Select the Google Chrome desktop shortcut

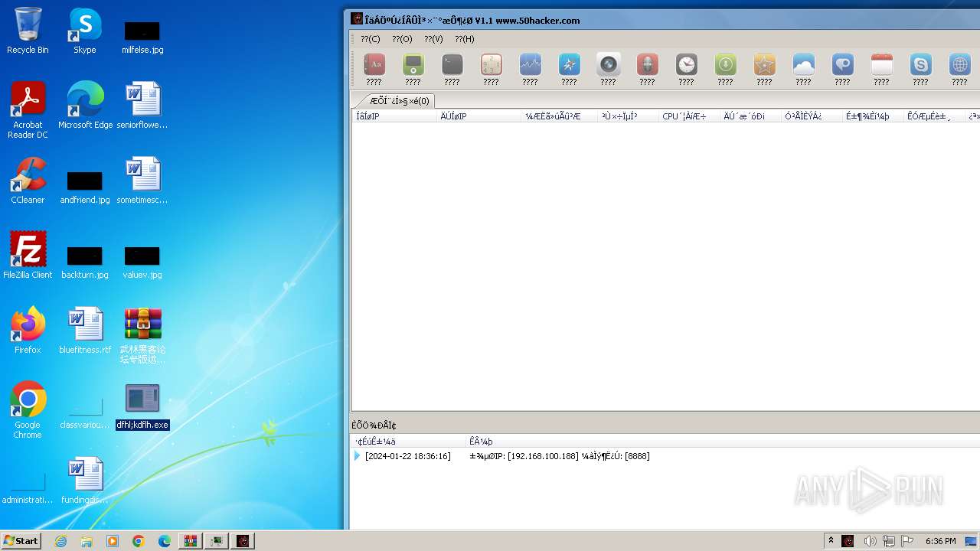coord(28,410)
